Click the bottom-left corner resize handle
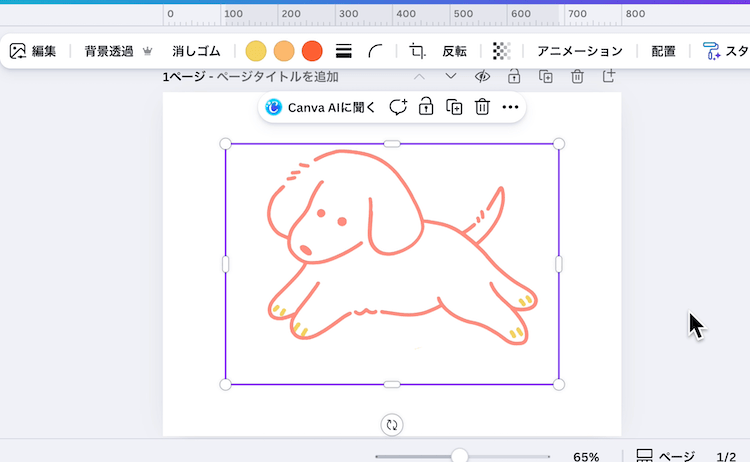 [225, 385]
